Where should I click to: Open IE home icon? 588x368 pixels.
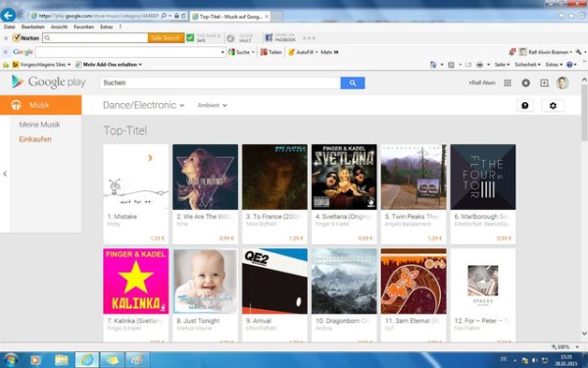[x=561, y=16]
